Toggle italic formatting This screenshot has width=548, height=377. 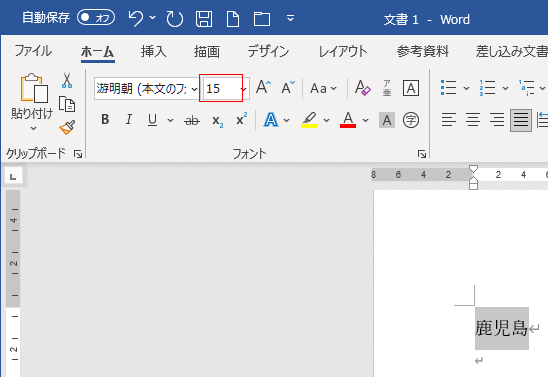point(129,120)
